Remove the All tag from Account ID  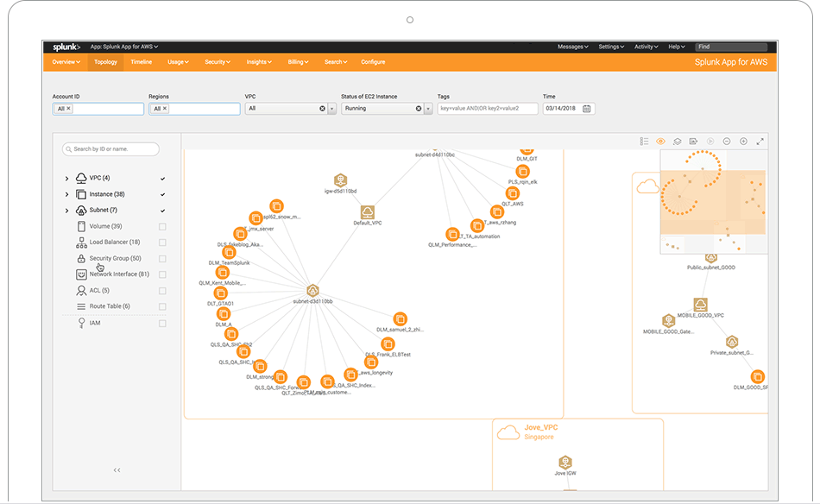(68, 109)
